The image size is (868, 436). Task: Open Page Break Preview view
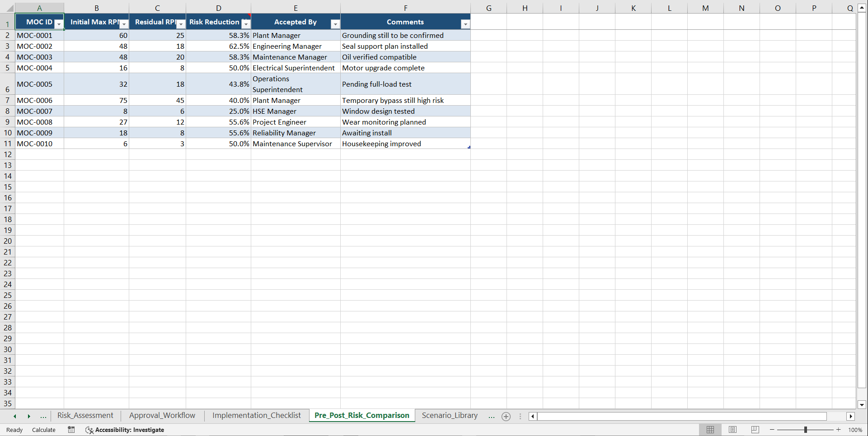754,430
